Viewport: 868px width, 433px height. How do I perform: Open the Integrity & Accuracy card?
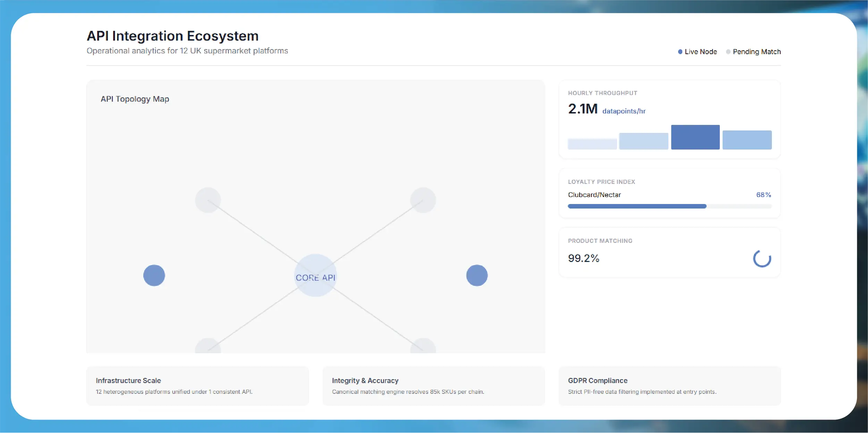(x=433, y=386)
